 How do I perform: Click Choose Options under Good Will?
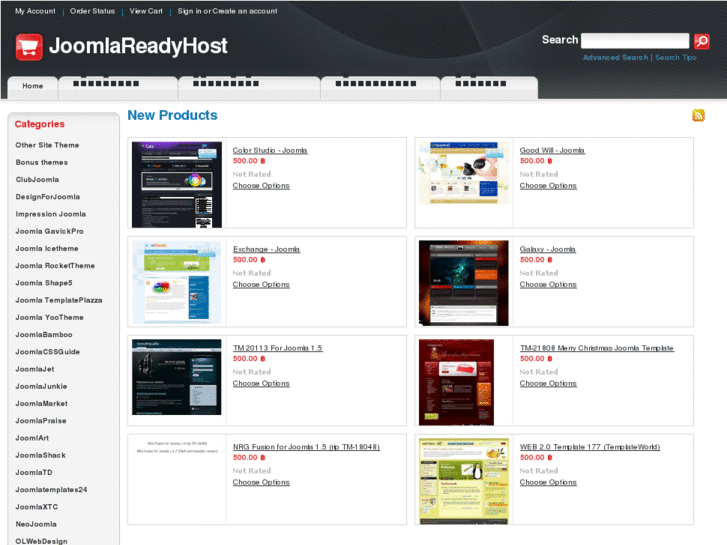coord(548,186)
